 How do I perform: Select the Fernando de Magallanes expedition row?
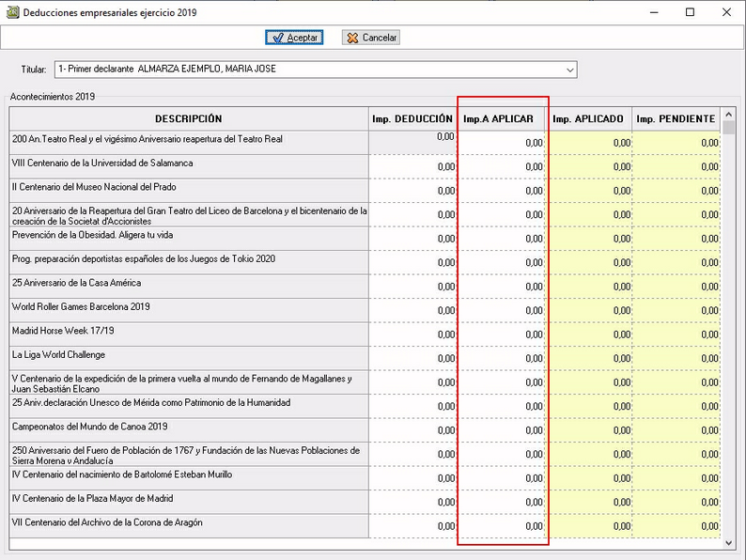point(189,382)
